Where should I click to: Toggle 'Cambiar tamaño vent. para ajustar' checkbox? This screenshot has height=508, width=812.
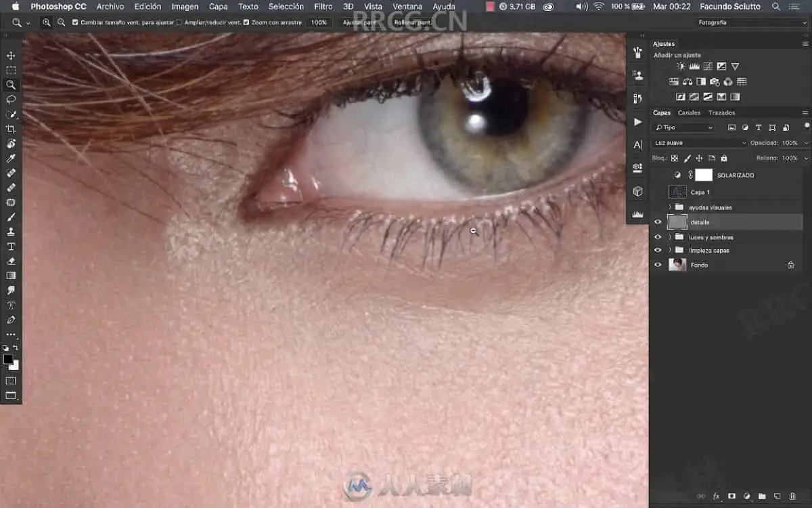click(x=75, y=22)
